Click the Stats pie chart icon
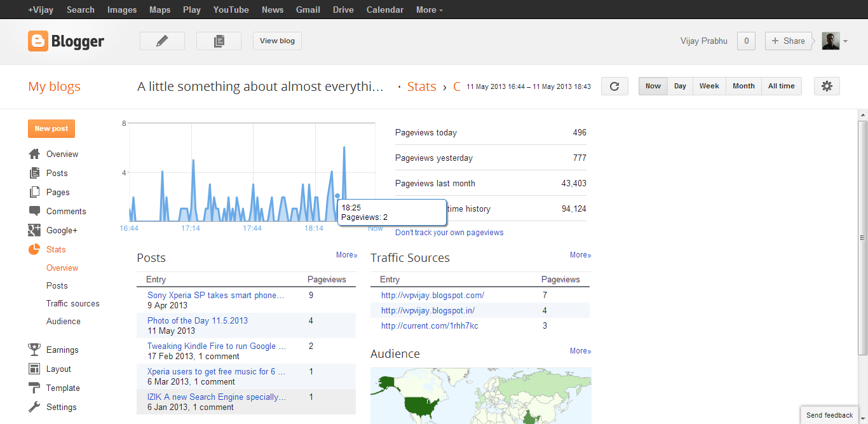 34,249
